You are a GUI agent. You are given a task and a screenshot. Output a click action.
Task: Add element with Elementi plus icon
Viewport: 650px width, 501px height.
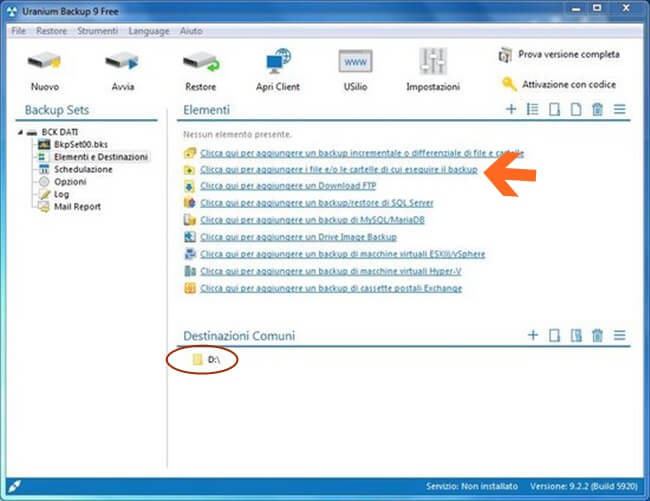coord(511,109)
